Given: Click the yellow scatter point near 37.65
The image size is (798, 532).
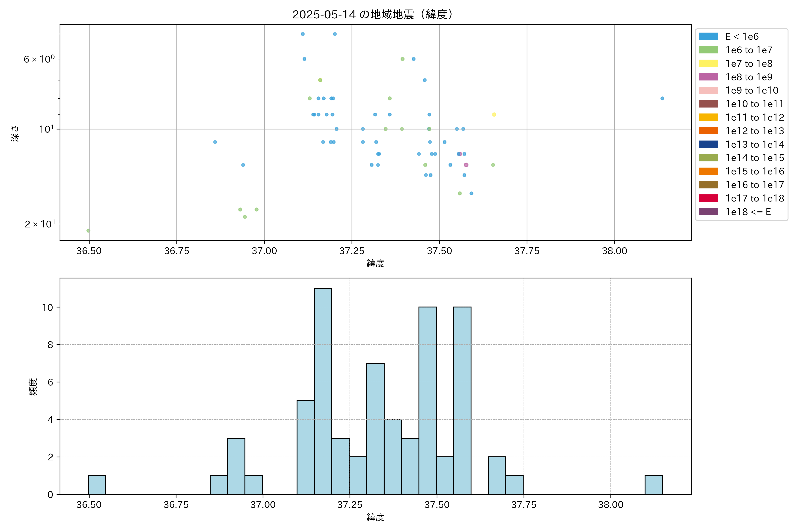Looking at the screenshot, I should click(494, 115).
